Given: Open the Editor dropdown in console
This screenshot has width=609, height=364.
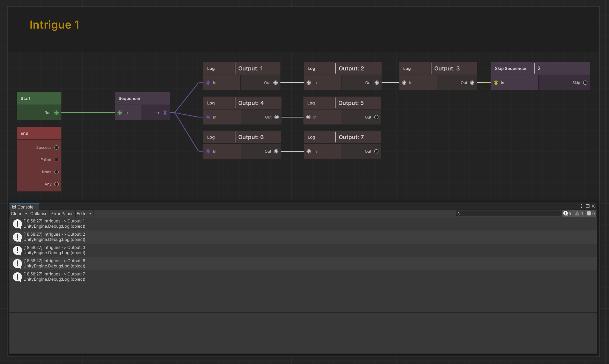Looking at the screenshot, I should point(84,214).
